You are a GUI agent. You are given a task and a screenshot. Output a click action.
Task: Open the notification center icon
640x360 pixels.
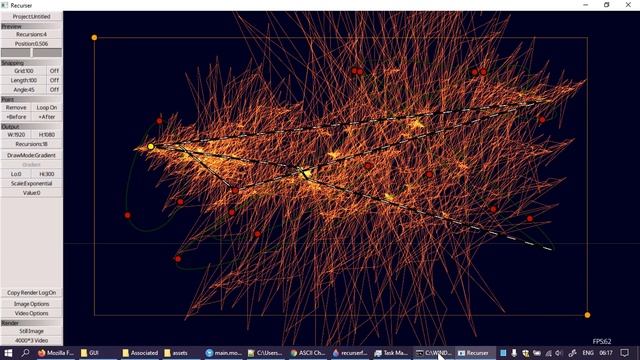(624, 353)
